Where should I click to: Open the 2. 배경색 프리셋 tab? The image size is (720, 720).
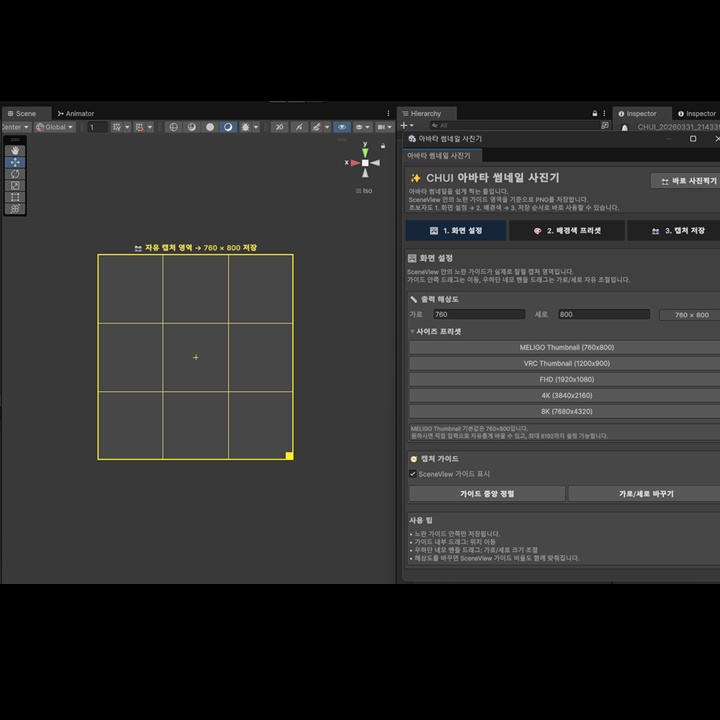[x=567, y=231]
